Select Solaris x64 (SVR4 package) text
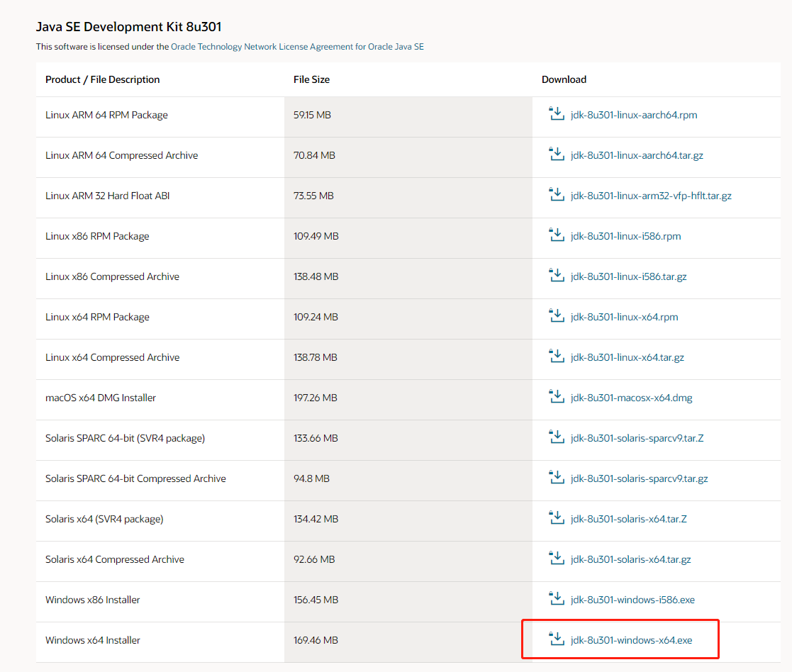792x672 pixels. [x=104, y=519]
